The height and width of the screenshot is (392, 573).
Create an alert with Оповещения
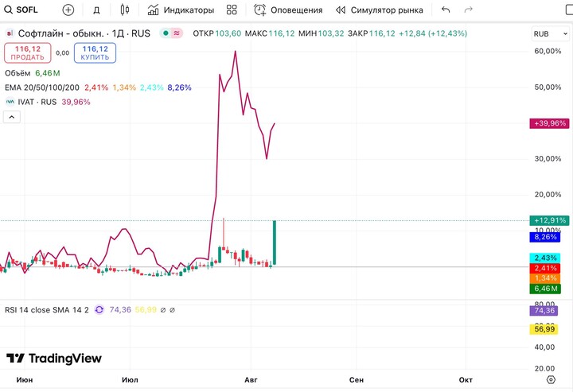click(288, 10)
